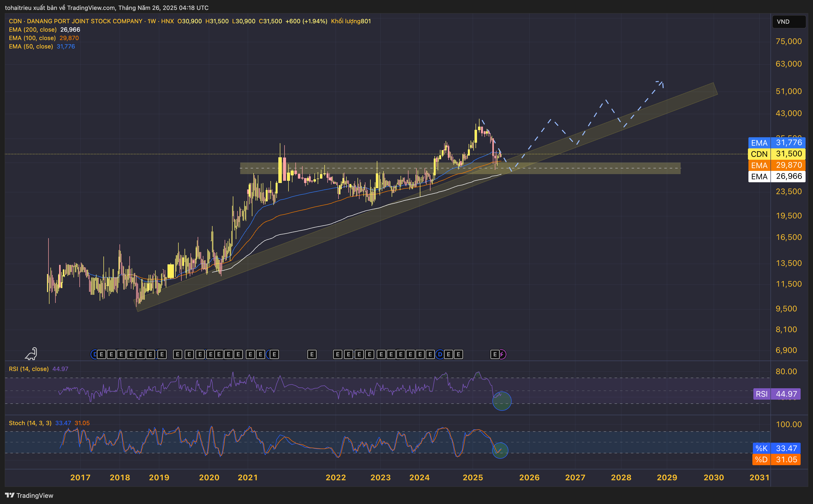Click year 2025 on the time axis
Screen dimensions: 813x504
pos(473,477)
